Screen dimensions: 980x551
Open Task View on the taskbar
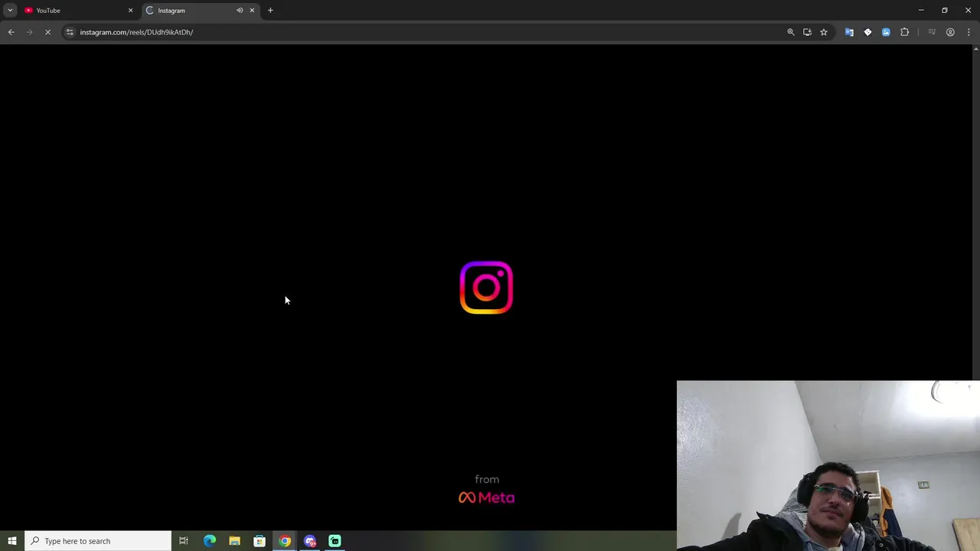point(184,541)
